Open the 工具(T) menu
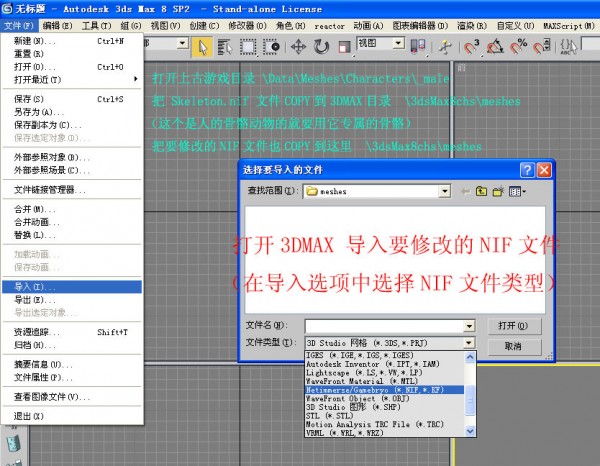Viewport: 600px width, 466px height. (x=96, y=26)
